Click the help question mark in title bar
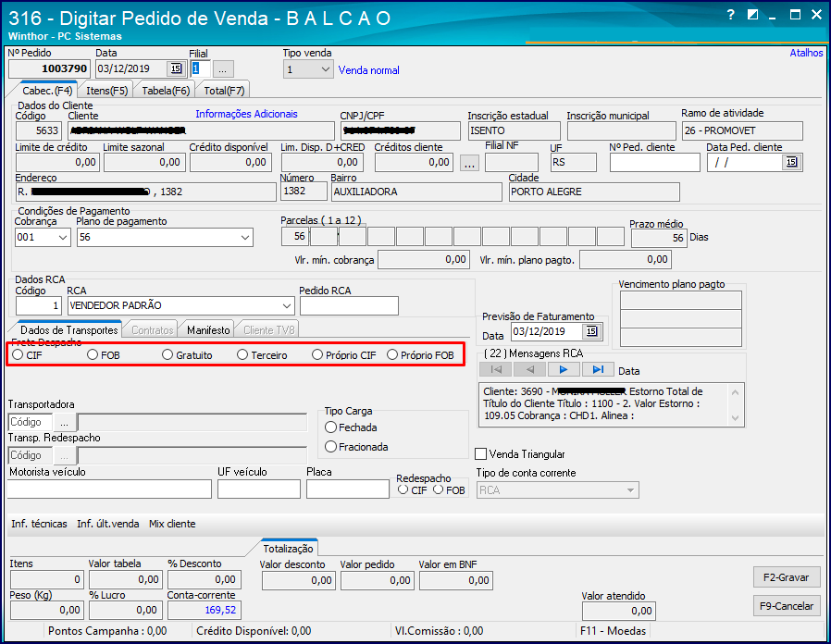This screenshot has width=831, height=644. tap(731, 16)
